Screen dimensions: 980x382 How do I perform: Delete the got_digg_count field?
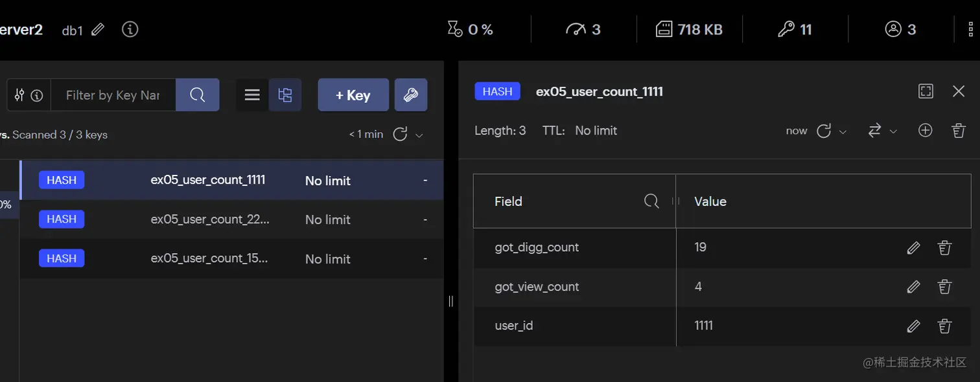[944, 248]
